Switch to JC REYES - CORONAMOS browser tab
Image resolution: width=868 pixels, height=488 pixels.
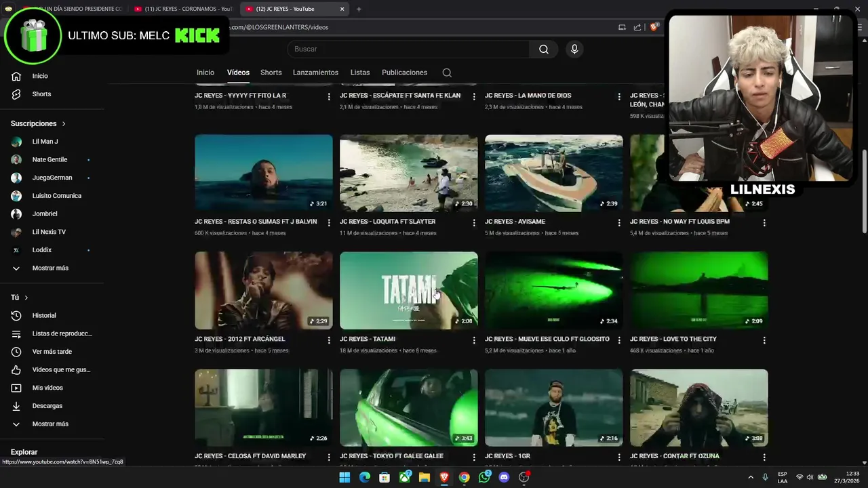coord(183,9)
